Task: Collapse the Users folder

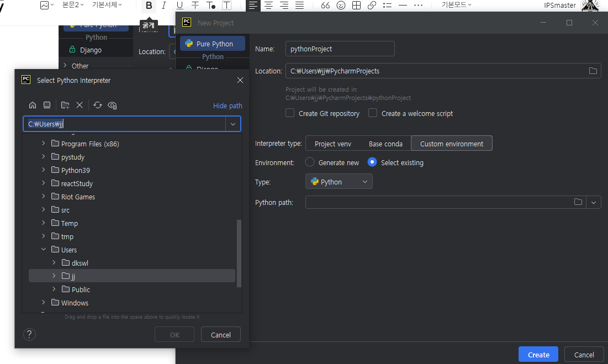Action: (44, 249)
